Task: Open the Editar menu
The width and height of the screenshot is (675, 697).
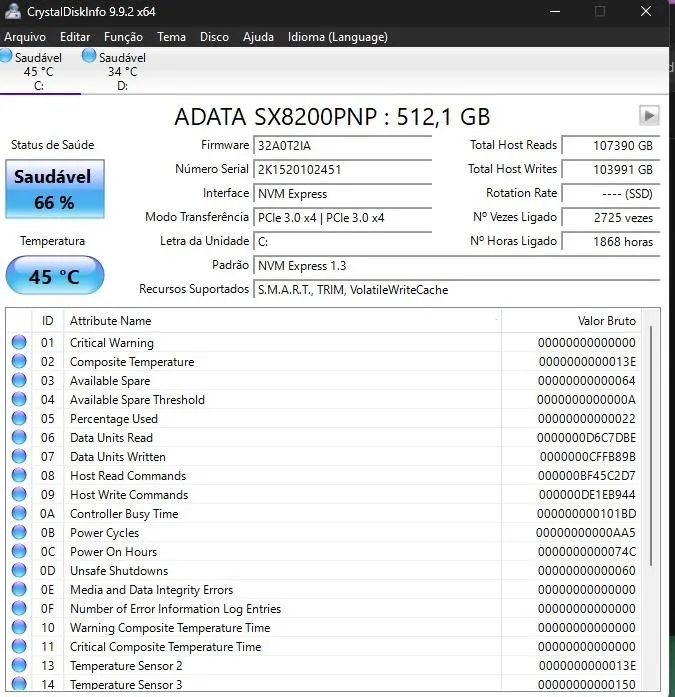Action: pos(75,37)
